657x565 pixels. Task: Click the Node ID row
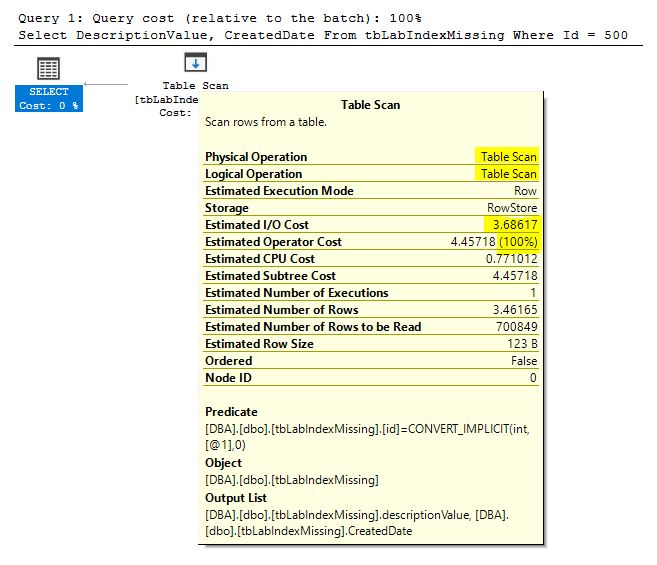pos(370,378)
